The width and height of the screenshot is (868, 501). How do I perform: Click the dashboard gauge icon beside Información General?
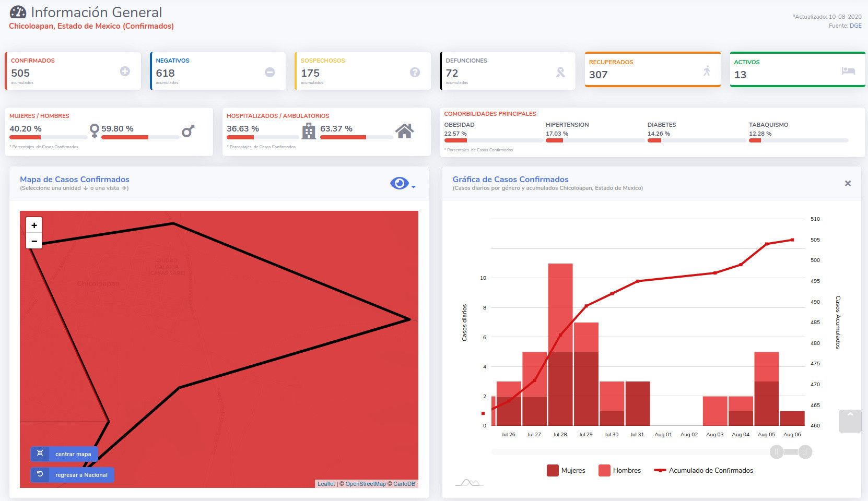[18, 12]
